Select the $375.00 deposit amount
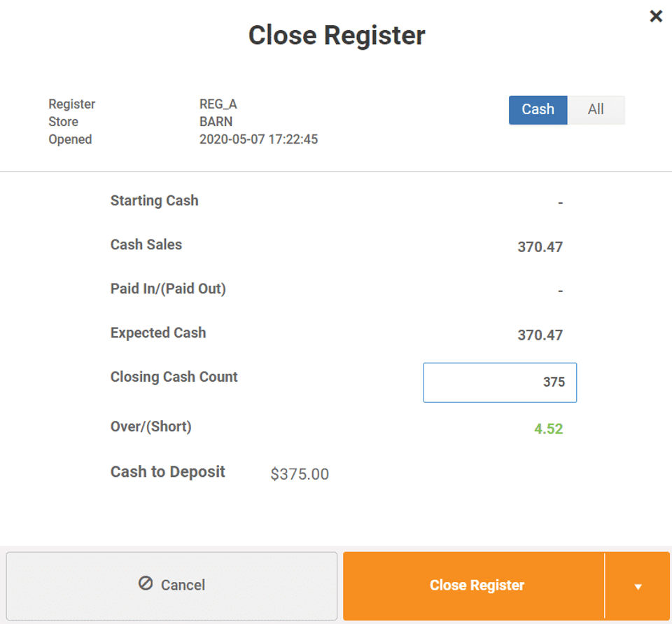Image resolution: width=672 pixels, height=624 pixels. coord(300,474)
